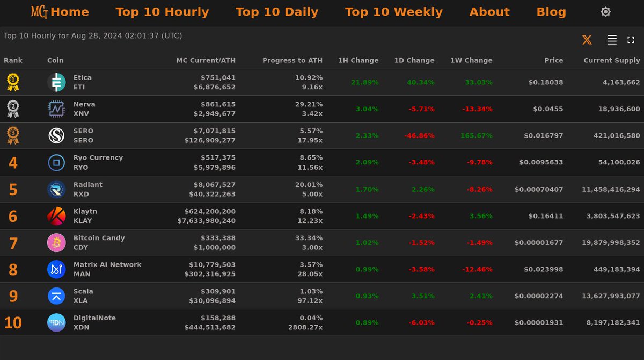This screenshot has height=360, width=644.
Task: Sort by MC Current/ATH column header
Action: click(x=206, y=61)
